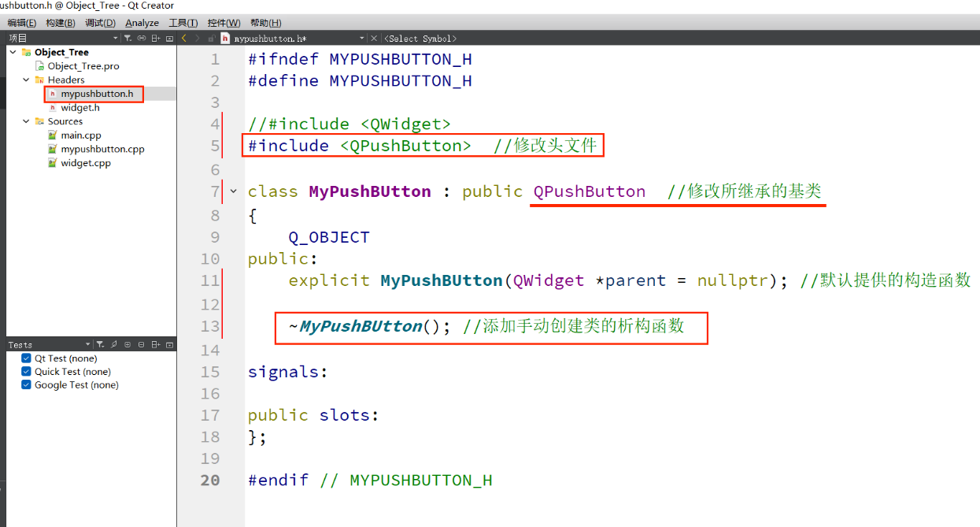Click the '~MyPushBUtton();' destructor declaration
Image resolution: width=980 pixels, height=527 pixels.
[x=370, y=326]
